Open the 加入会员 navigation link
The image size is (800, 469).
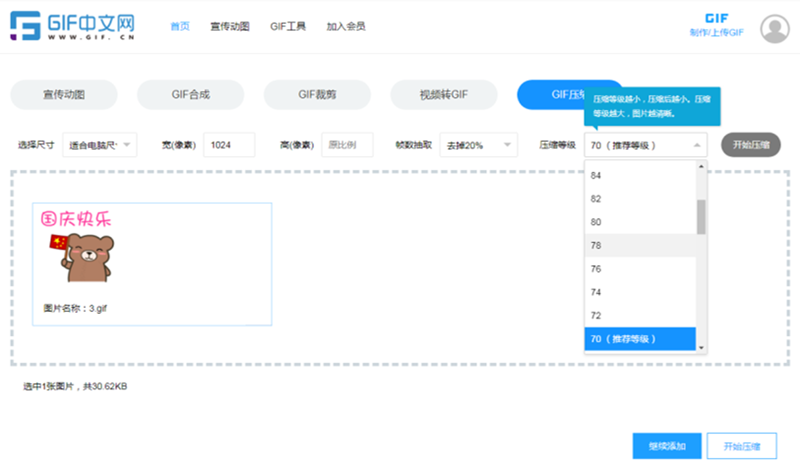click(x=346, y=26)
